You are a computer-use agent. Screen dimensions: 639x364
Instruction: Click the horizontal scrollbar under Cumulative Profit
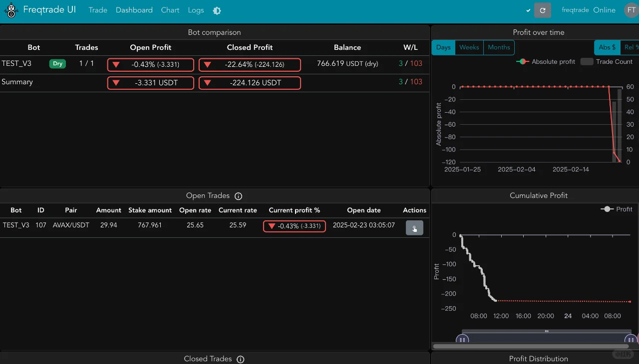(531, 346)
